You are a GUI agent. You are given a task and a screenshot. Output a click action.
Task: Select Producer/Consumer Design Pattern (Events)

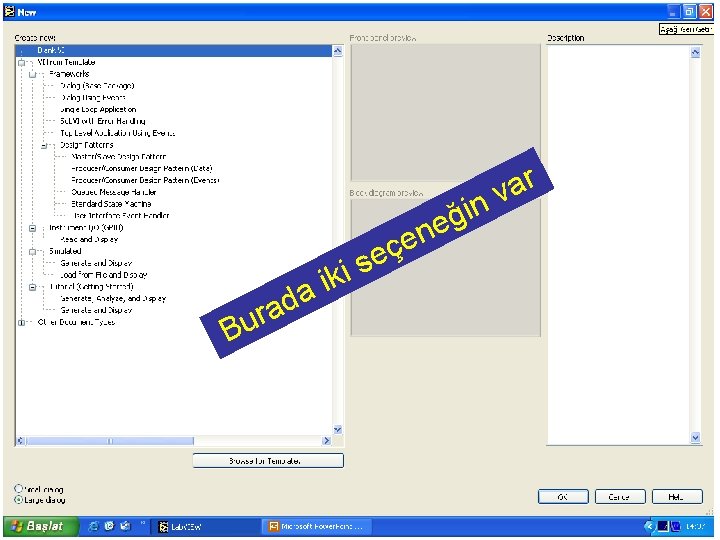(x=145, y=180)
